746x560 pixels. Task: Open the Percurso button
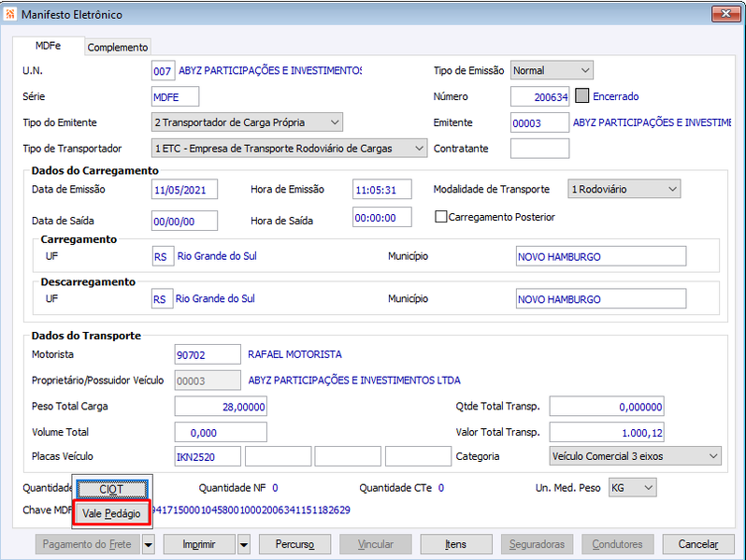(294, 544)
